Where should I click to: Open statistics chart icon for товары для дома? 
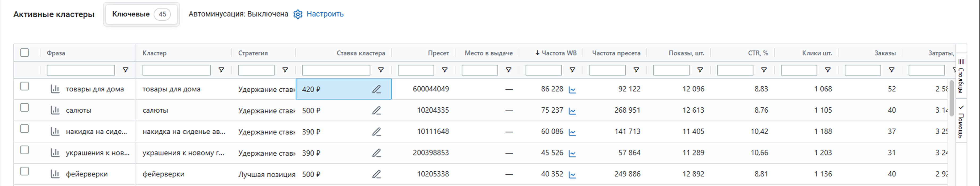55,89
